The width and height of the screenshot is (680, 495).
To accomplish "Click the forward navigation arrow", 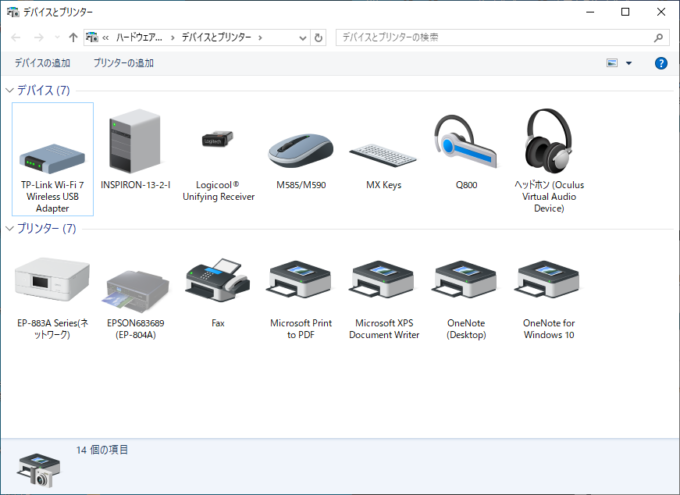I will click(39, 38).
